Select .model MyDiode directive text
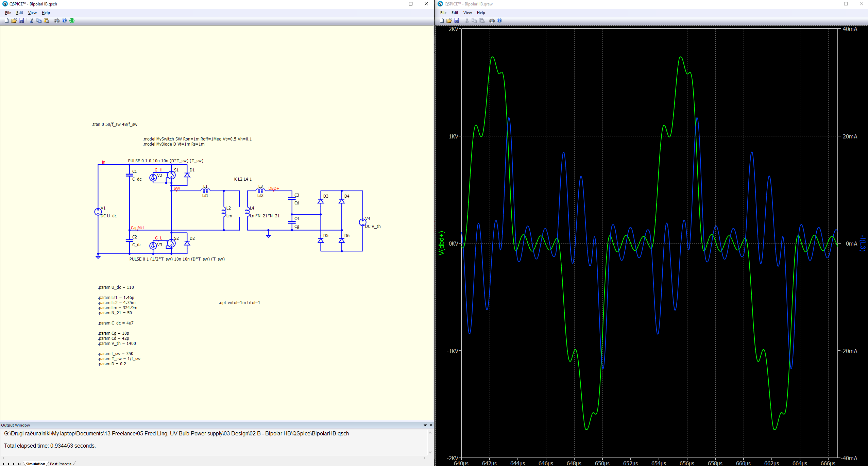 (x=174, y=144)
